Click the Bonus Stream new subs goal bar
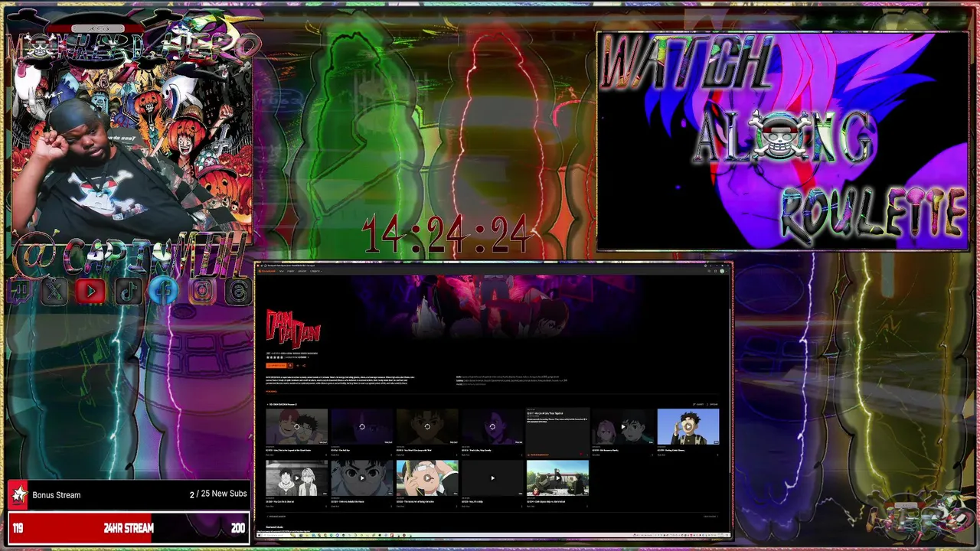 pos(128,494)
